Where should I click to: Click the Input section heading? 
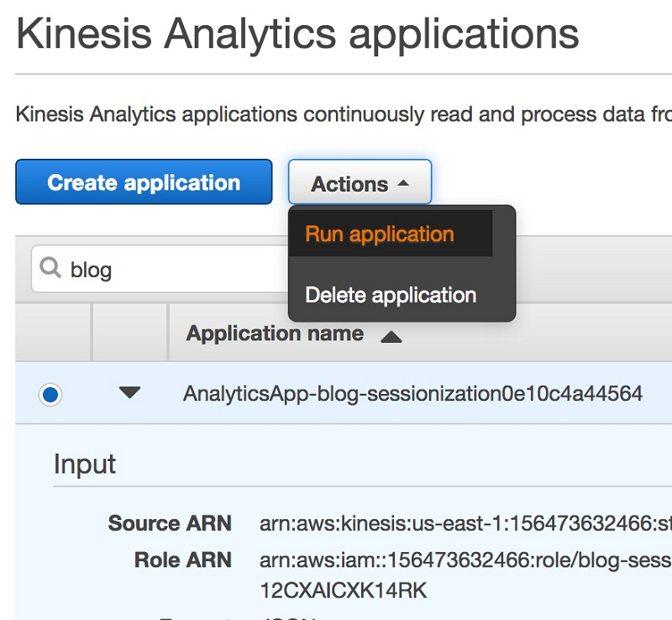(85, 465)
